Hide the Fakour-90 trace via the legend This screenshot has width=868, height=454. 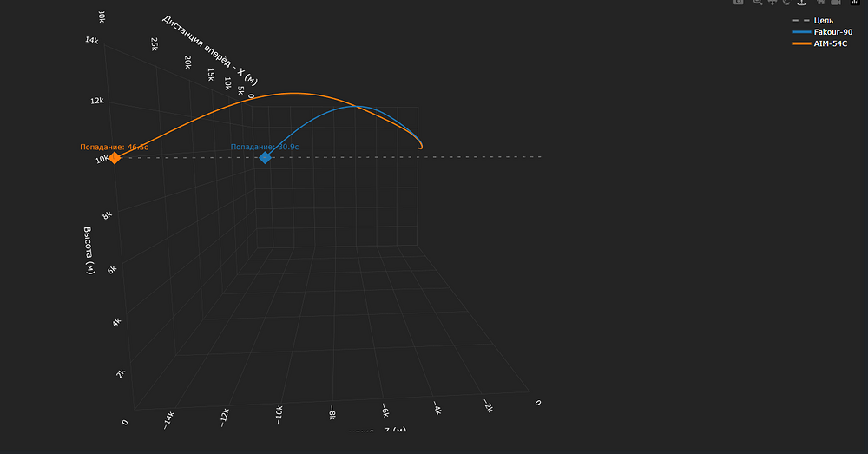821,31
